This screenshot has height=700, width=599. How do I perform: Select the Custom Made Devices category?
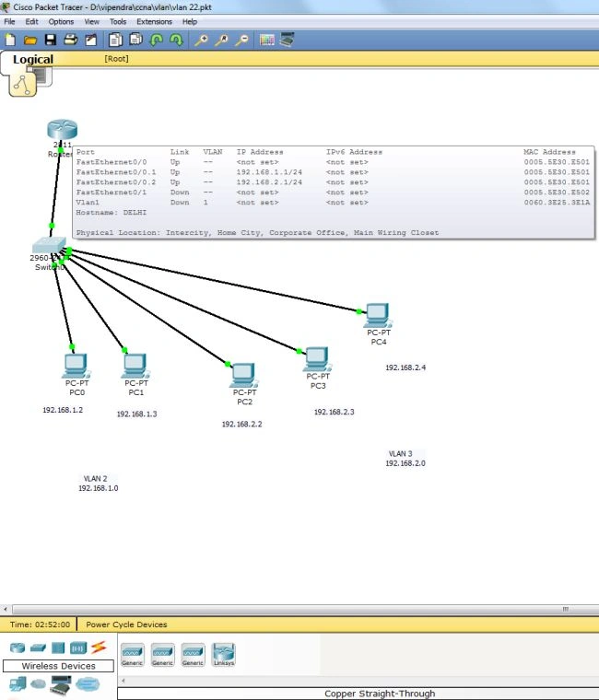[61, 685]
